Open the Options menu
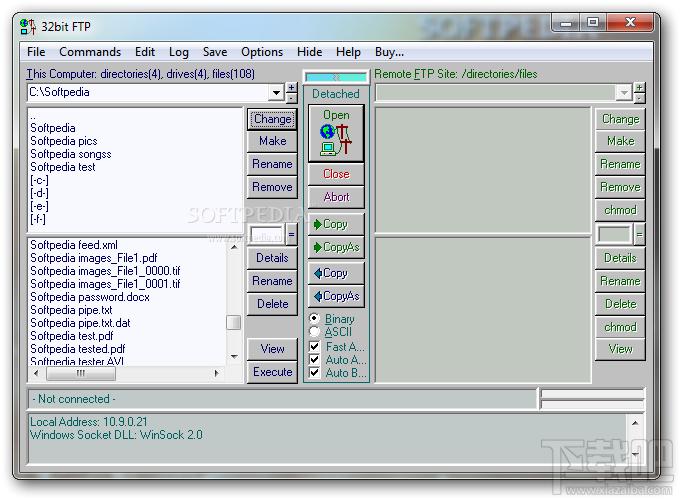The image size is (681, 500). tap(262, 52)
